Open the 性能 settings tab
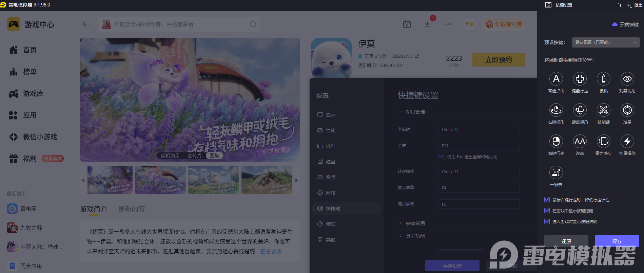 click(x=330, y=130)
